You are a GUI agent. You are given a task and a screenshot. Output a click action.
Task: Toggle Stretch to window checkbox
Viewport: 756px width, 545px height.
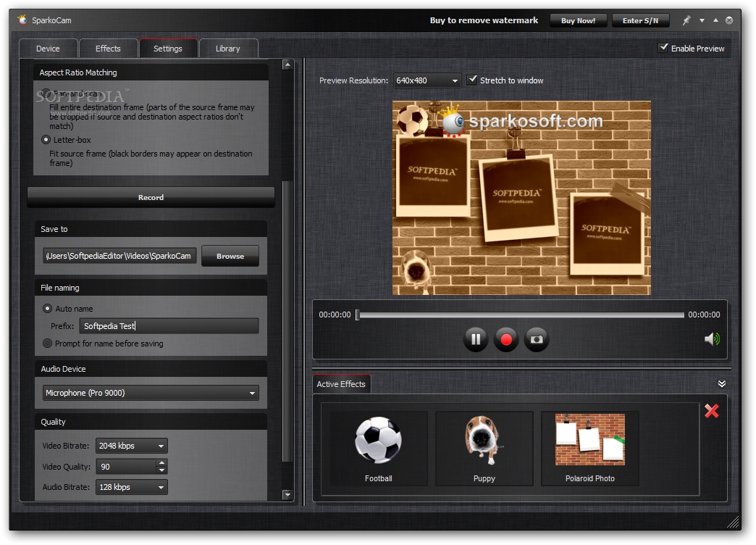pyautogui.click(x=472, y=80)
